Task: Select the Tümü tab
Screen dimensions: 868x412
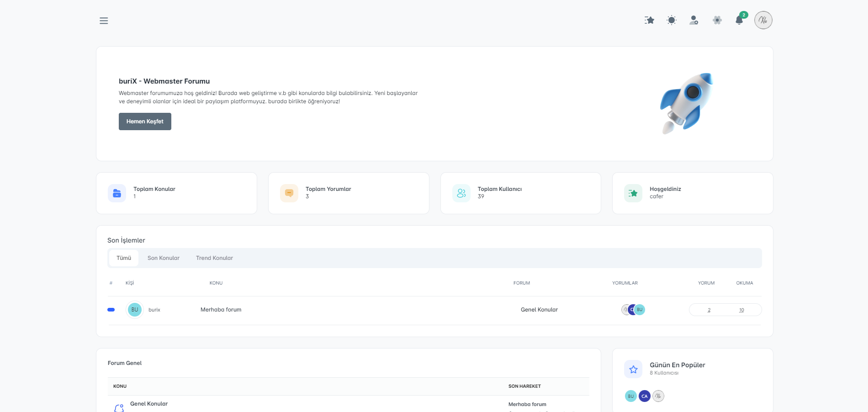Action: [x=124, y=258]
